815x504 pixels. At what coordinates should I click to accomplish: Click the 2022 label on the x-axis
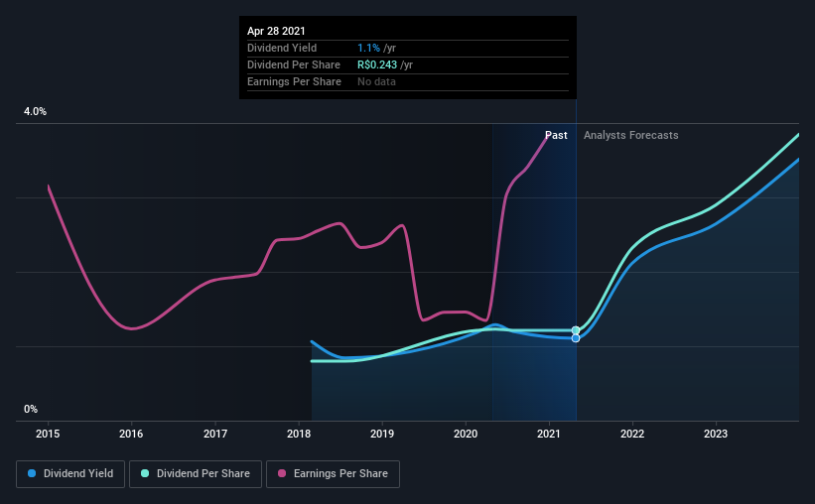[632, 434]
